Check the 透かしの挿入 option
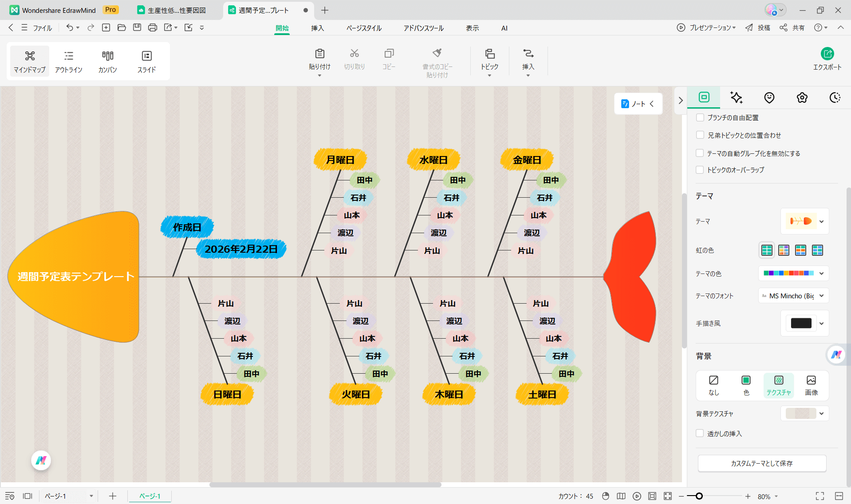The width and height of the screenshot is (851, 504). pos(700,434)
